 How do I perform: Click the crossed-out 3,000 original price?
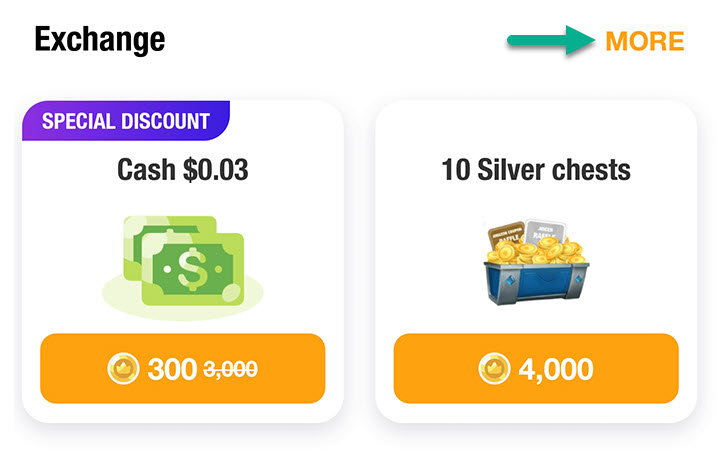pos(230,369)
